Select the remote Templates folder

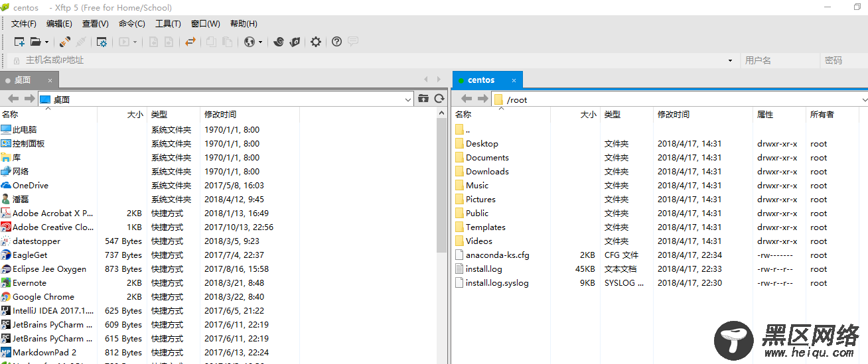[x=480, y=227]
